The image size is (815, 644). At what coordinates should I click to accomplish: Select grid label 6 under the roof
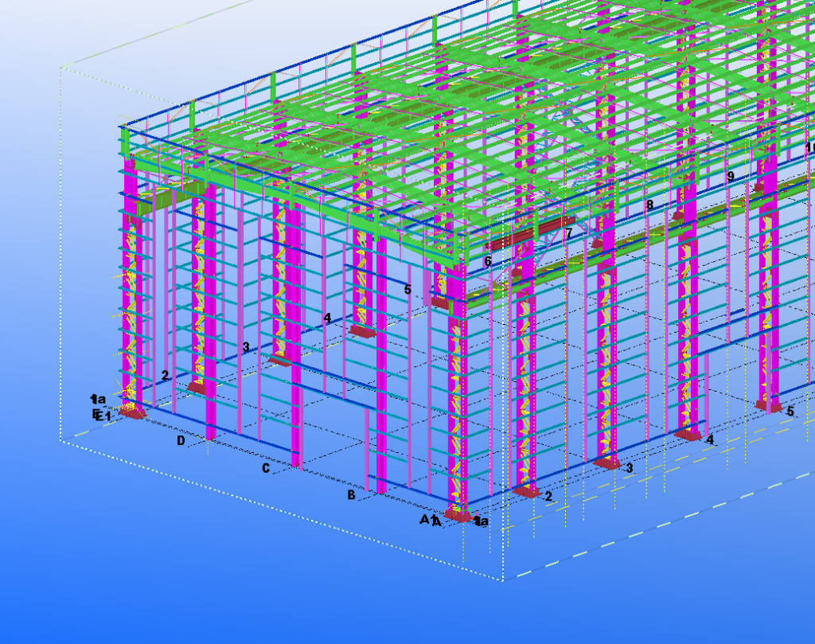488,261
